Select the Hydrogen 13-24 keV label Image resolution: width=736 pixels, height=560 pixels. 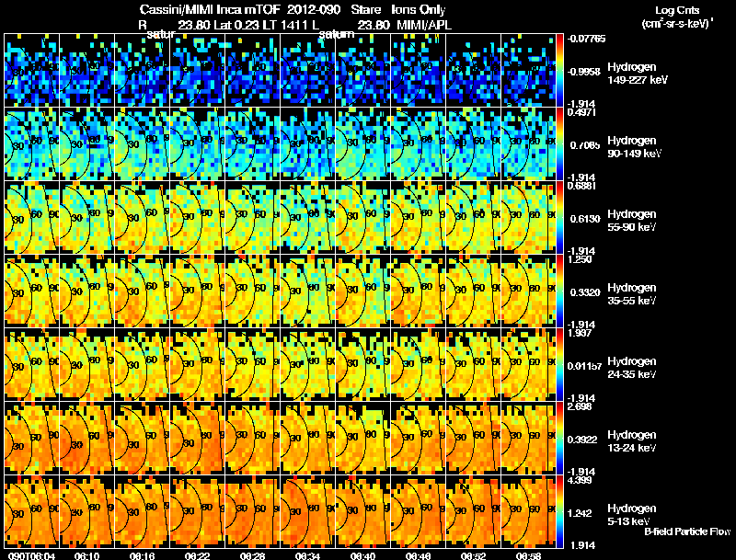coord(632,441)
